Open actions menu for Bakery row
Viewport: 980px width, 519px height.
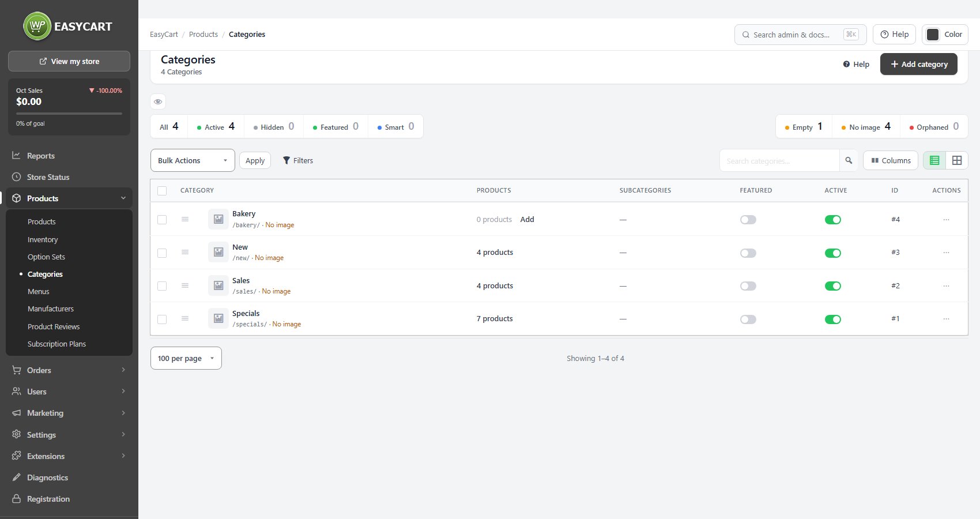pyautogui.click(x=946, y=219)
